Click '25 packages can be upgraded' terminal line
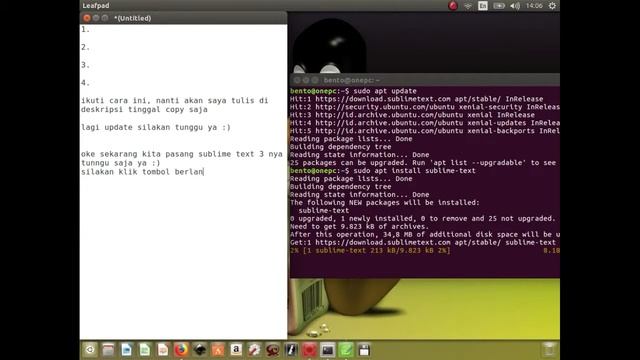640x360 pixels. coord(423,163)
